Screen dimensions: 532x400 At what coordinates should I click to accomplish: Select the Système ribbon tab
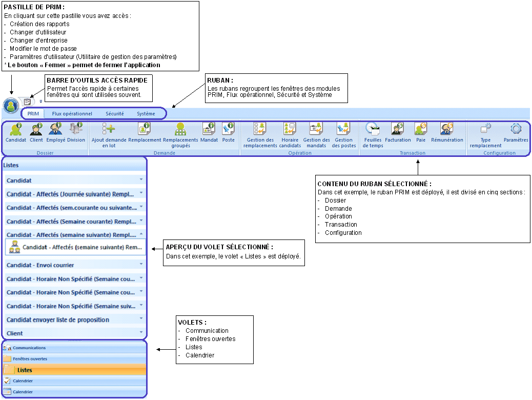pyautogui.click(x=146, y=113)
